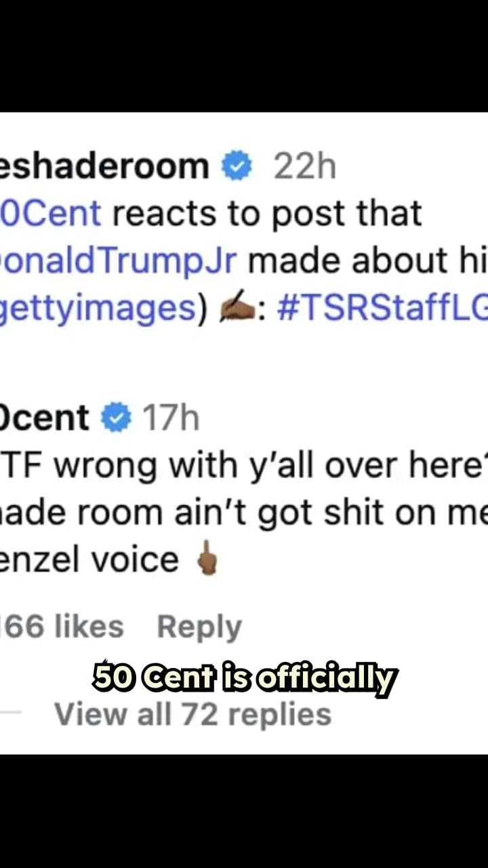Screen dimensions: 488x868
Task: Reply to 50cent's comment
Action: coord(198,626)
